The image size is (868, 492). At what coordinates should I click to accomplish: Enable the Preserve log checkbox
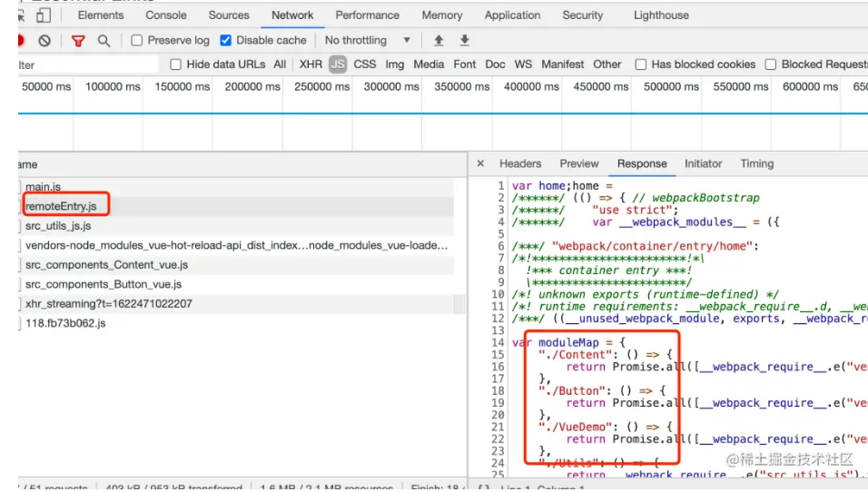point(137,41)
